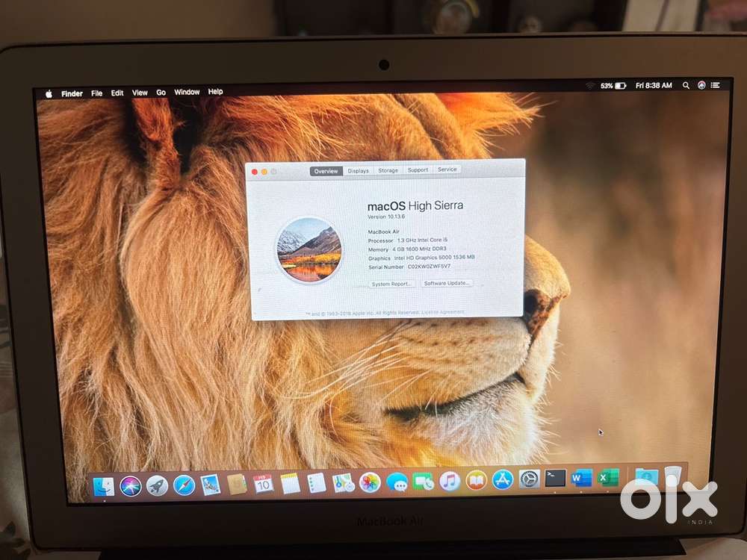This screenshot has height=560, width=747.
Task: Open the Window menu
Action: [x=187, y=92]
